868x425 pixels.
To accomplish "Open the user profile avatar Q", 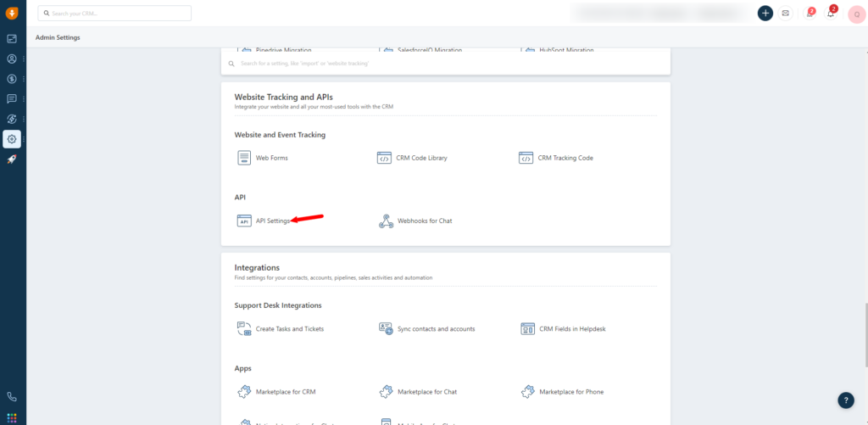I will pos(856,14).
